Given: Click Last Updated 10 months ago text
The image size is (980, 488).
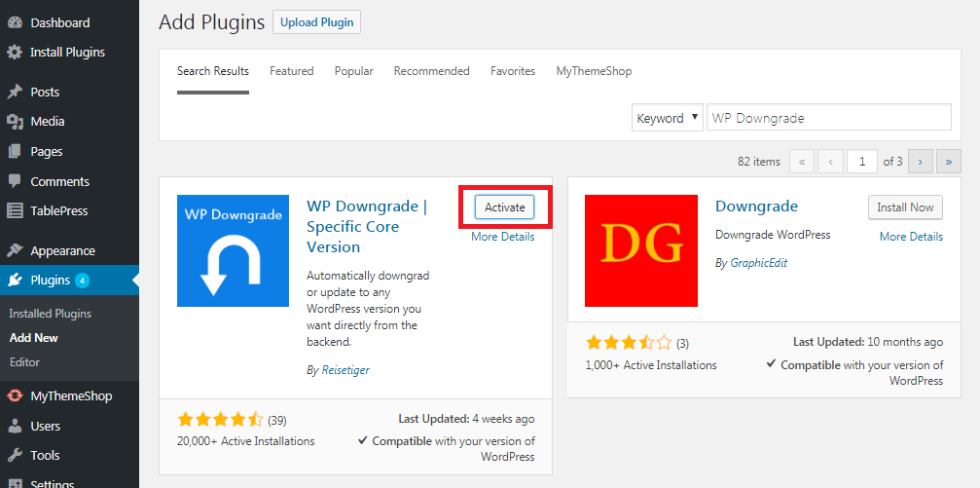Looking at the screenshot, I should pyautogui.click(x=868, y=342).
